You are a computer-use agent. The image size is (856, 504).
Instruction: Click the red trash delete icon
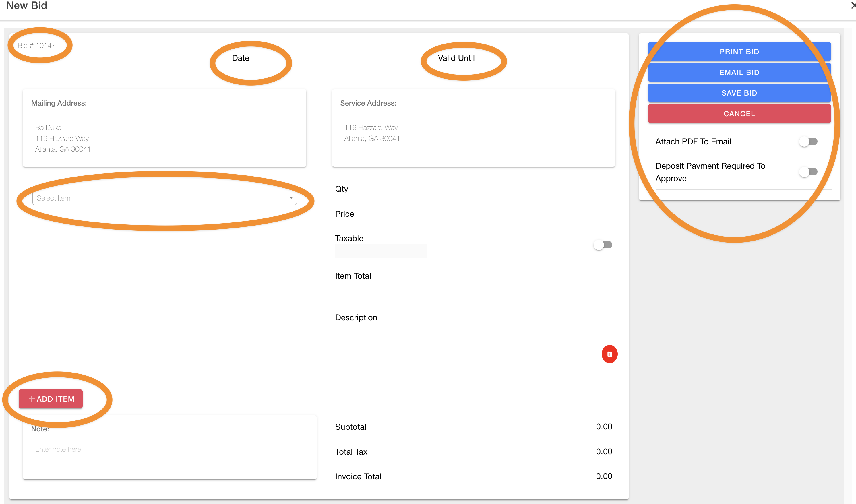pyautogui.click(x=609, y=354)
